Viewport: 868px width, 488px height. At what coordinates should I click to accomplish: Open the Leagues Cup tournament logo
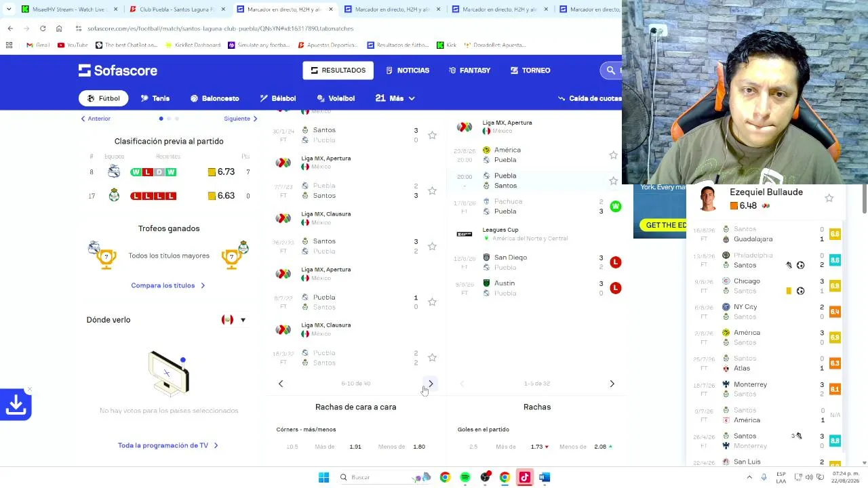[465, 234]
